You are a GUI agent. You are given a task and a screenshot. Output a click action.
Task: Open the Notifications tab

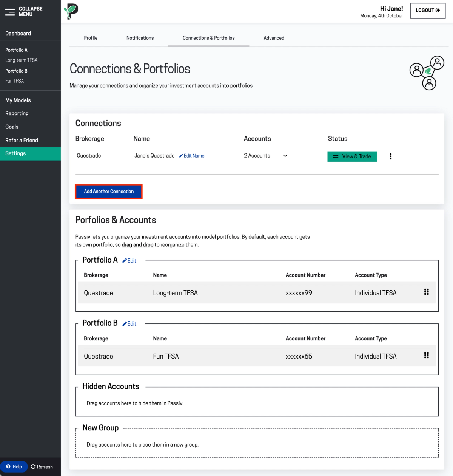coord(140,38)
